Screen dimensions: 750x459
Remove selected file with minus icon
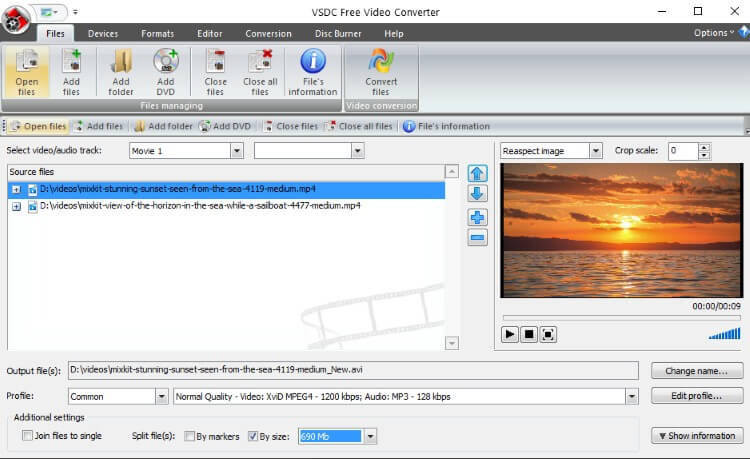477,238
